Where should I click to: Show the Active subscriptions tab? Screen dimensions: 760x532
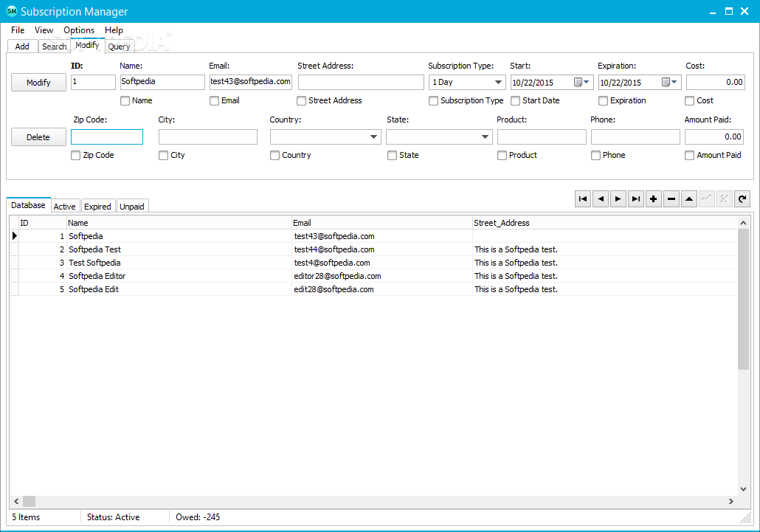tap(64, 207)
